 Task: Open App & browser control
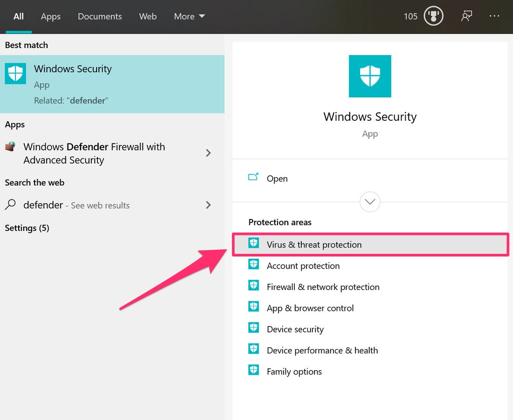tap(370, 308)
